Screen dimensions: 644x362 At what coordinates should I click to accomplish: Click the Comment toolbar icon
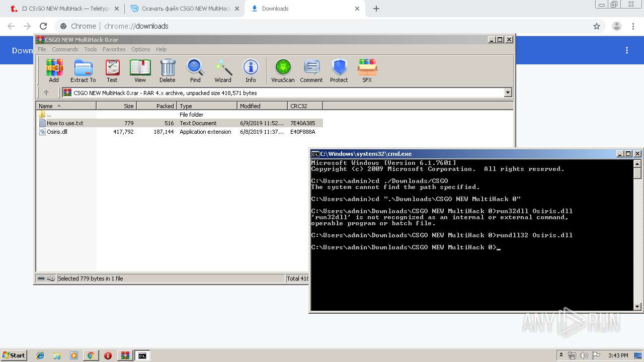(x=311, y=70)
